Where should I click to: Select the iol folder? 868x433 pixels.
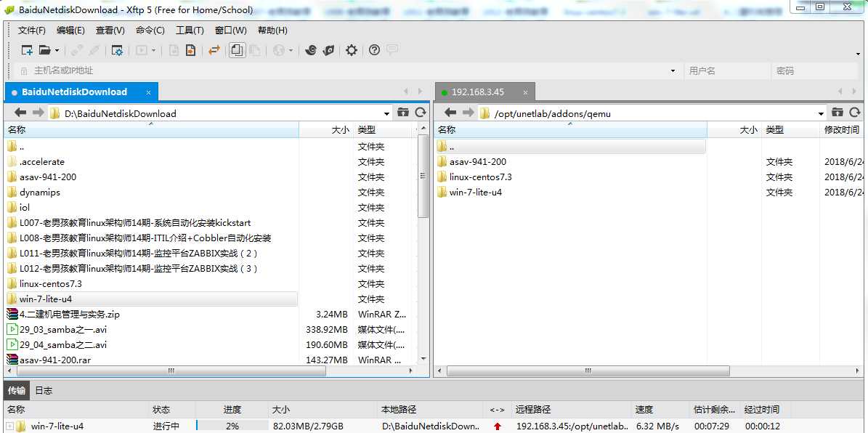(x=25, y=208)
